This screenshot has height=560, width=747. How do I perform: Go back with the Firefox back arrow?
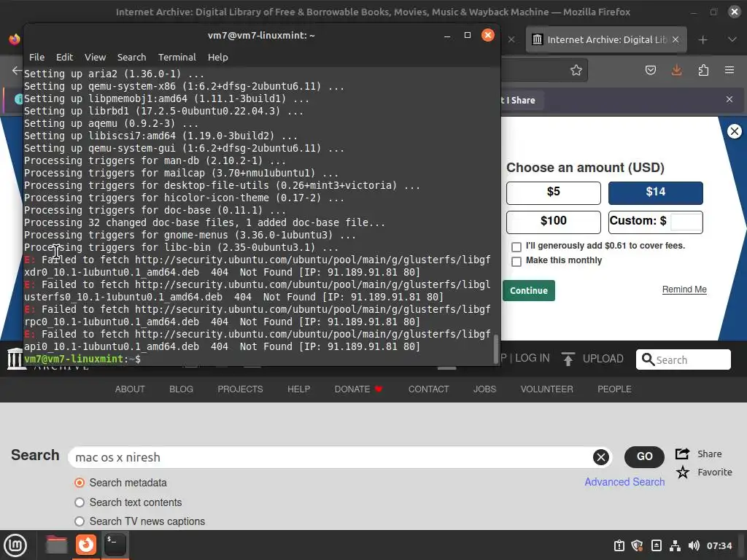coord(17,71)
